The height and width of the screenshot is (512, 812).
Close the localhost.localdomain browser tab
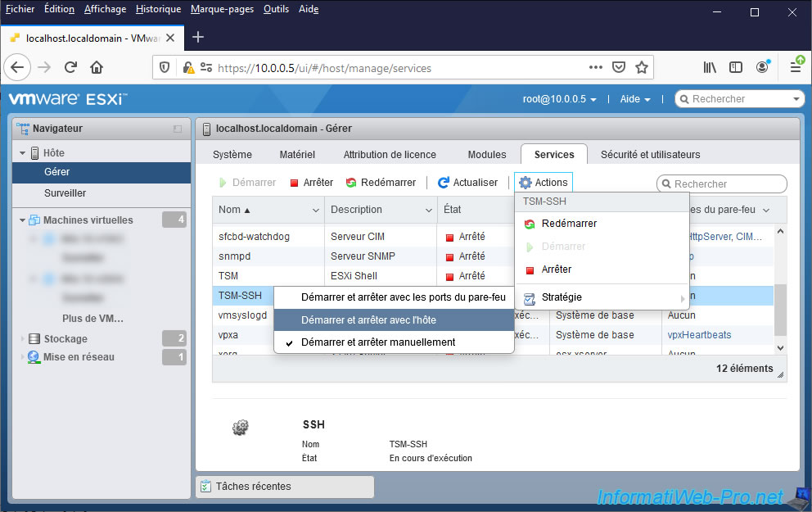coord(170,38)
